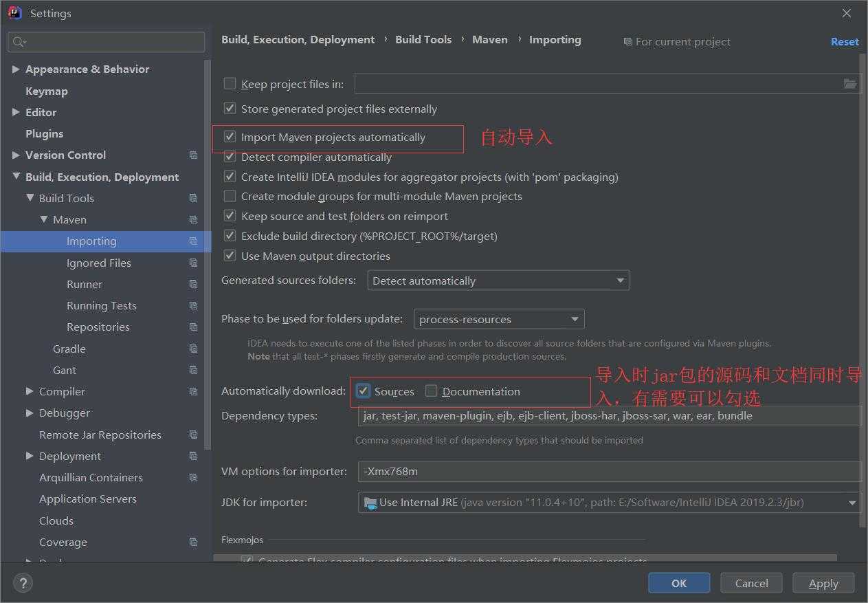This screenshot has height=603, width=868.
Task: Expand the Debugger node
Action: [30, 413]
